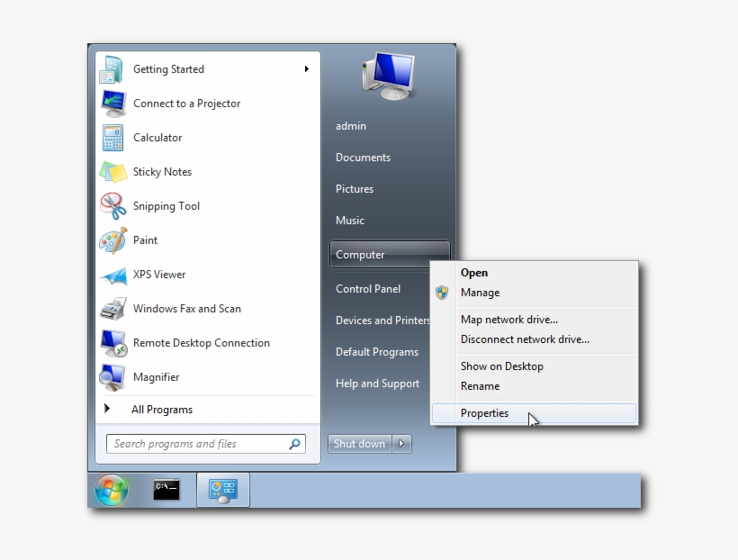
Task: Click the shield icon beside Manage
Action: (442, 293)
